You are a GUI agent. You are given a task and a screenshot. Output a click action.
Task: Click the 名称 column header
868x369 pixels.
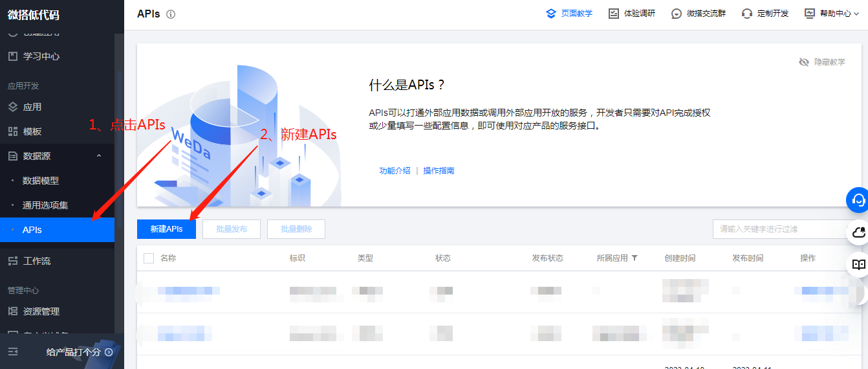coord(168,258)
